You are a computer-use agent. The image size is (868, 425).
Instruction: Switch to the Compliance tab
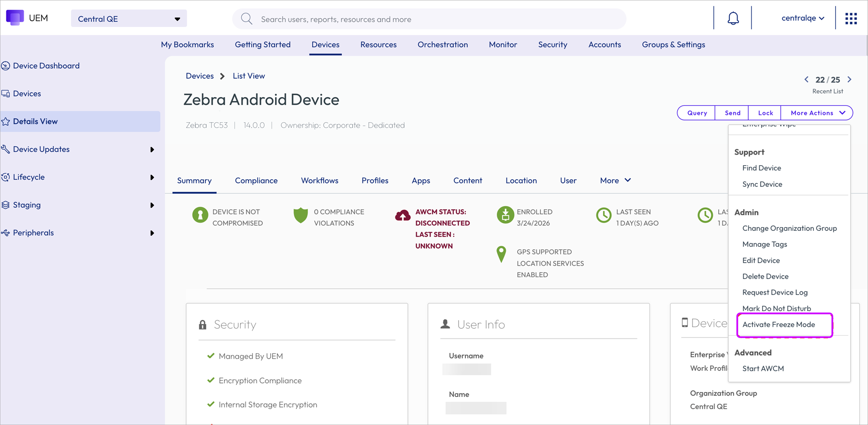pyautogui.click(x=256, y=180)
